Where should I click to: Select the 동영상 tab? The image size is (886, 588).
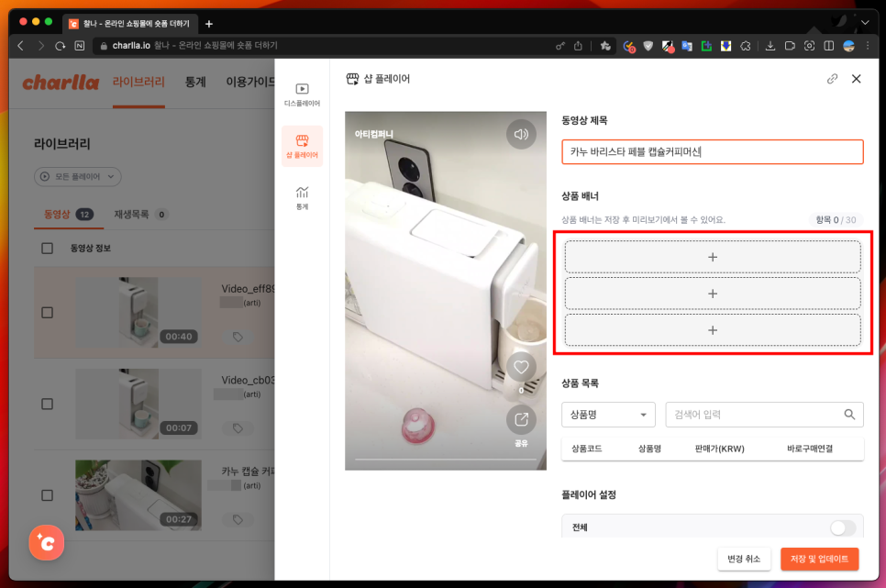coord(69,215)
